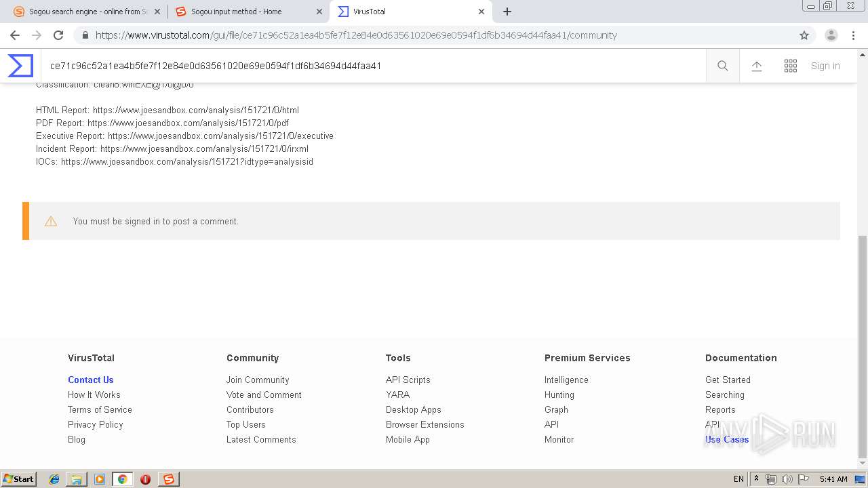Screen dimensions: 868x488
Task: Click the VirusTotal logo icon
Action: click(20, 66)
